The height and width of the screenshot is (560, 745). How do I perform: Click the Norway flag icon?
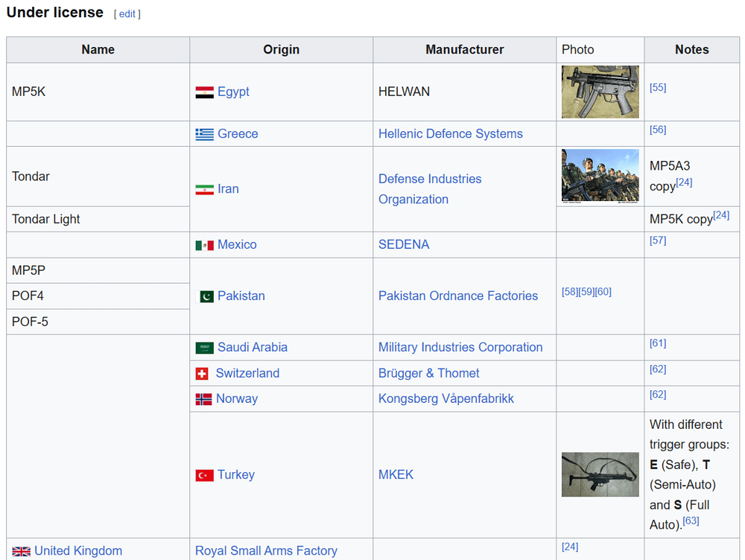pyautogui.click(x=203, y=399)
